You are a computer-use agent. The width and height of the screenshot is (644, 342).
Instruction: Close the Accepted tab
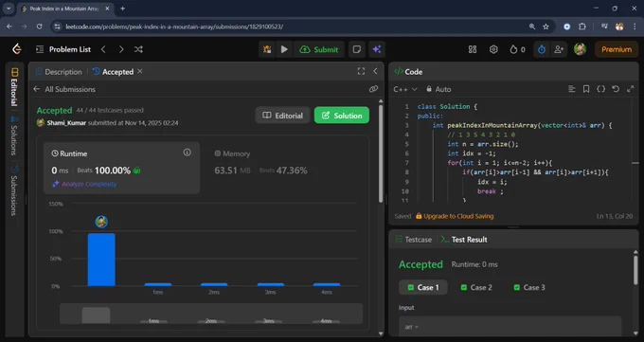140,71
